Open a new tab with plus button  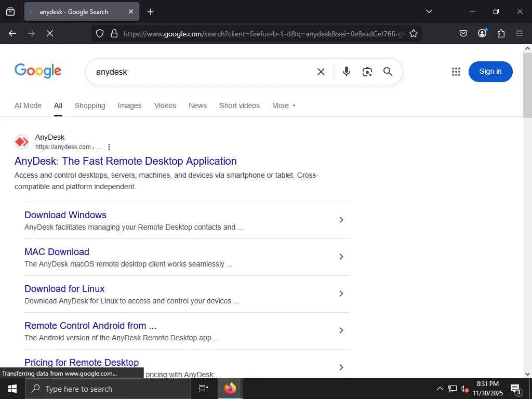click(x=150, y=12)
